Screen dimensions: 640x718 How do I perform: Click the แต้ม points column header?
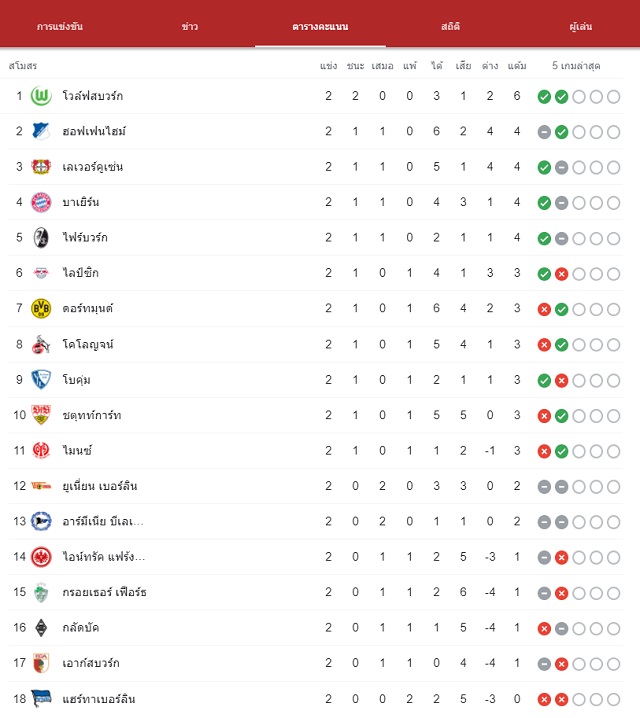click(x=517, y=65)
